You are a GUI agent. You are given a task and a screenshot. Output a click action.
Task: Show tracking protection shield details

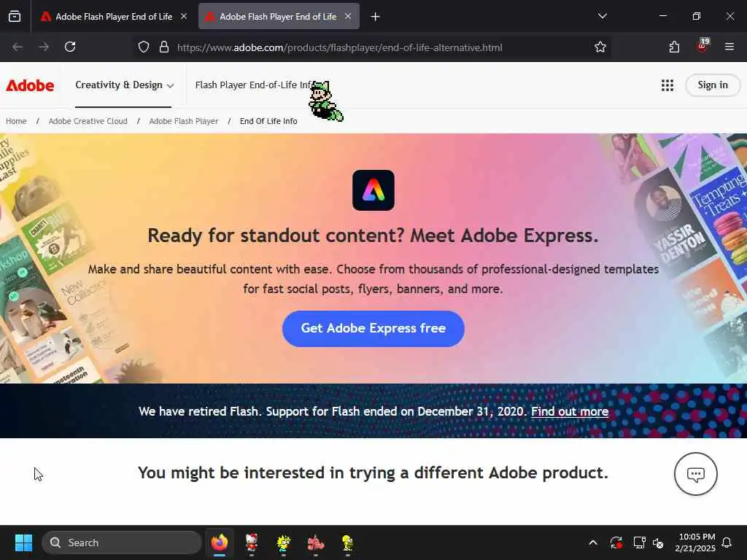pyautogui.click(x=144, y=47)
